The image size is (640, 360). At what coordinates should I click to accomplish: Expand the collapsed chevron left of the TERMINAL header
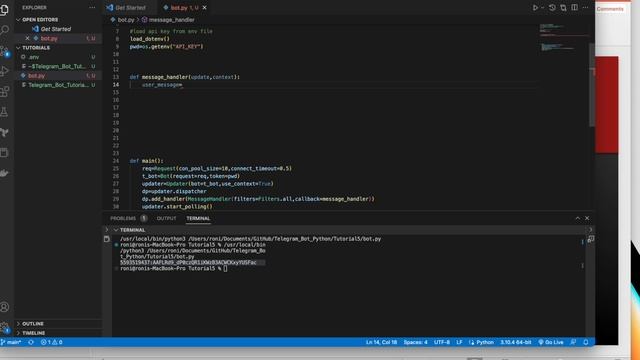(107, 230)
